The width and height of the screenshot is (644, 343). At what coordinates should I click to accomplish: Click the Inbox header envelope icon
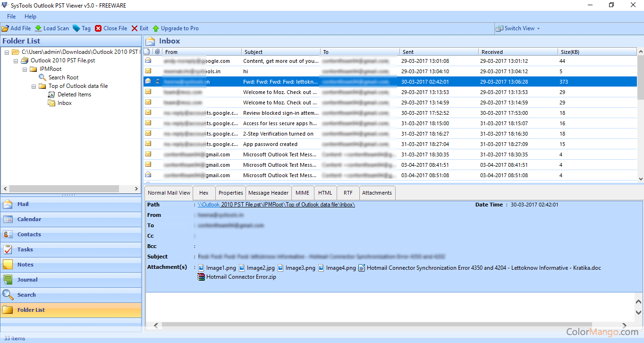tap(150, 41)
